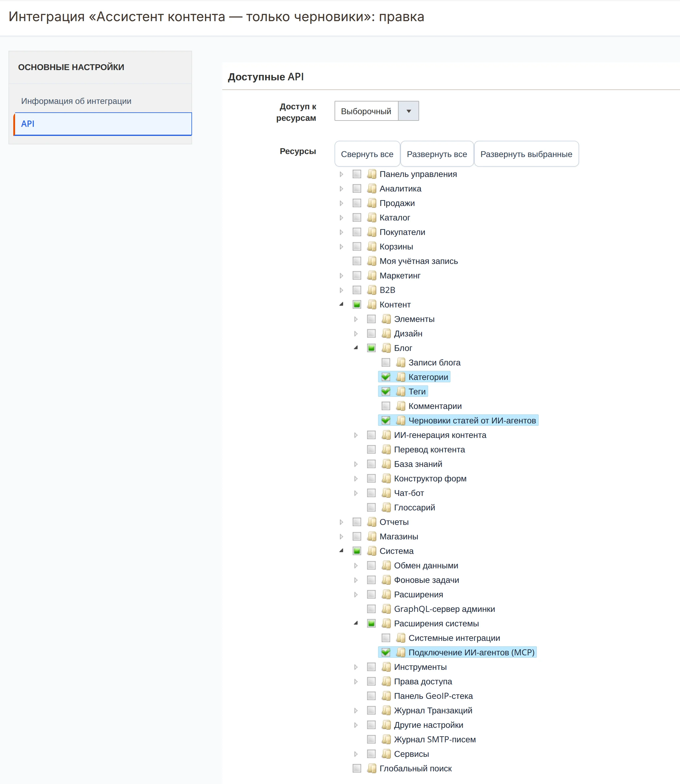
Task: Check the Продажи checkbox
Action: (x=357, y=203)
